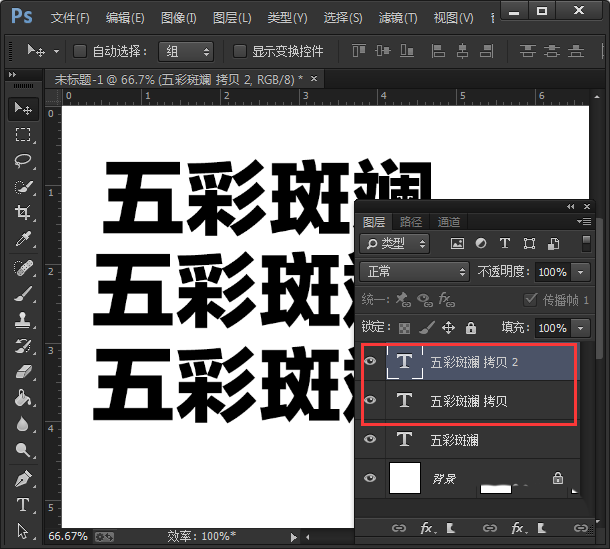This screenshot has width=610, height=549.
Task: Select the 五彩斑斓 拷贝 layer
Action: point(470,401)
